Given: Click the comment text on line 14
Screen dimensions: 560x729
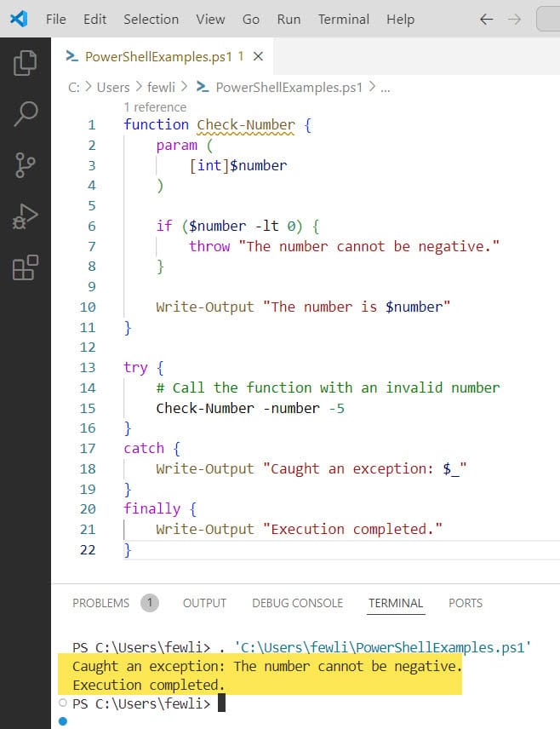Looking at the screenshot, I should point(329,387).
